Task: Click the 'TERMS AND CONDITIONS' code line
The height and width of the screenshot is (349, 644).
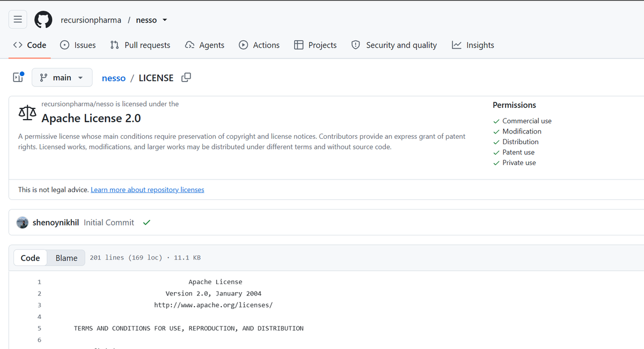Action: click(189, 328)
